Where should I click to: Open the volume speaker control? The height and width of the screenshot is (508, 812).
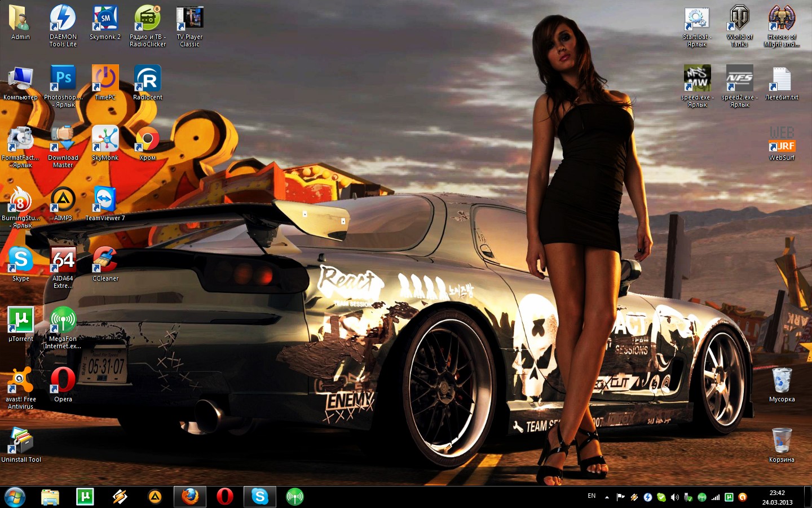point(675,497)
